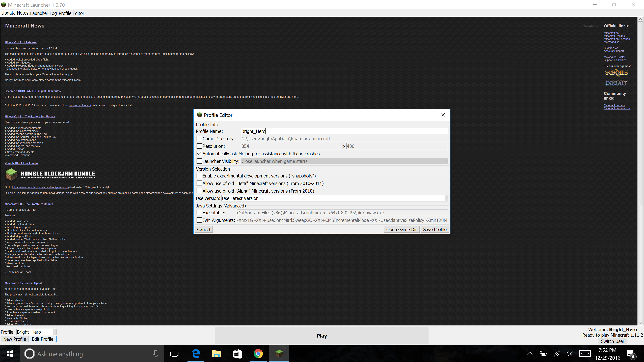
Task: Open the Action Center notifications icon
Action: click(x=631, y=354)
